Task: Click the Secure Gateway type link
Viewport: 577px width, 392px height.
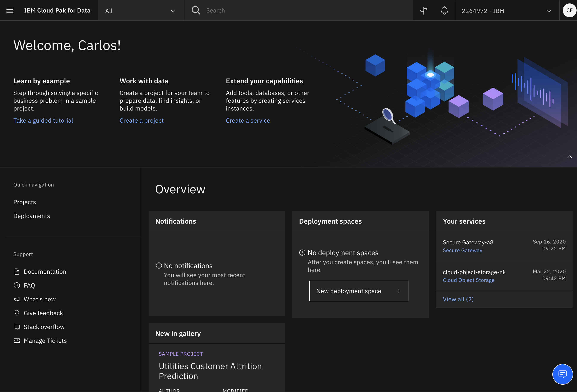Action: pyautogui.click(x=462, y=250)
